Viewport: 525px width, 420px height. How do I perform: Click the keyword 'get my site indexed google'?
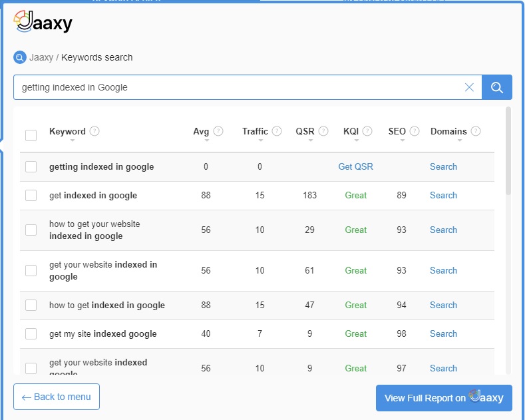coord(102,334)
